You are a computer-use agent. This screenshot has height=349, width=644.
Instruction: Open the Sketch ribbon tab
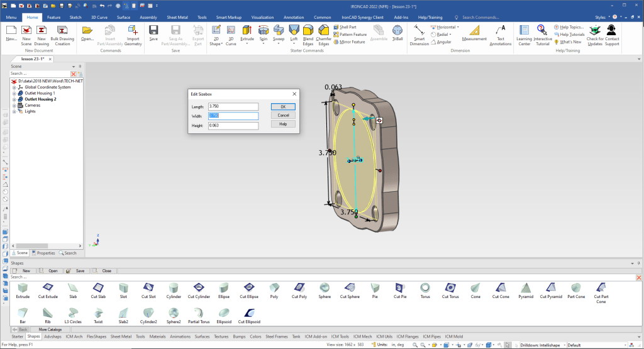tap(75, 18)
